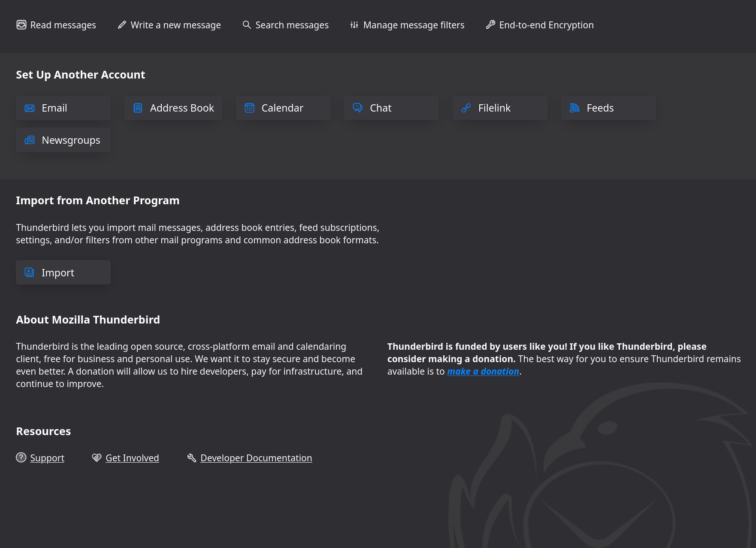Screen dimensions: 756x548
Task: Click the Feeds RSS icon
Action: 575,108
